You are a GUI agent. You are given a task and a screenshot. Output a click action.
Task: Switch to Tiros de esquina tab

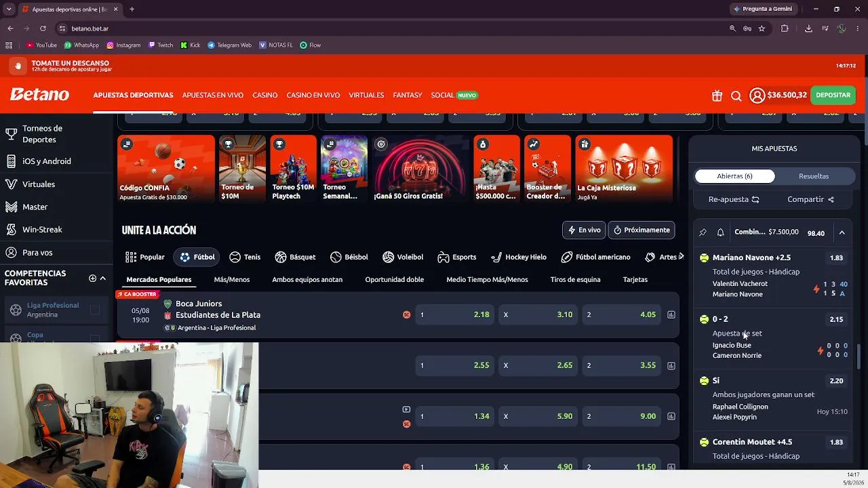tap(575, 280)
